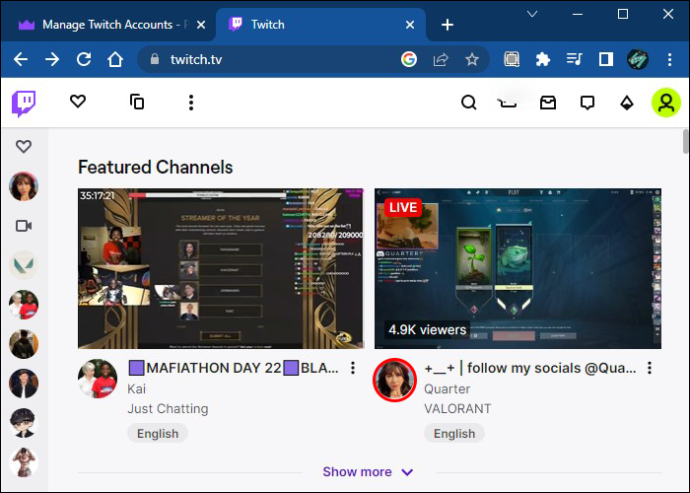
Task: Open the channel name Quarter link
Action: [x=447, y=389]
